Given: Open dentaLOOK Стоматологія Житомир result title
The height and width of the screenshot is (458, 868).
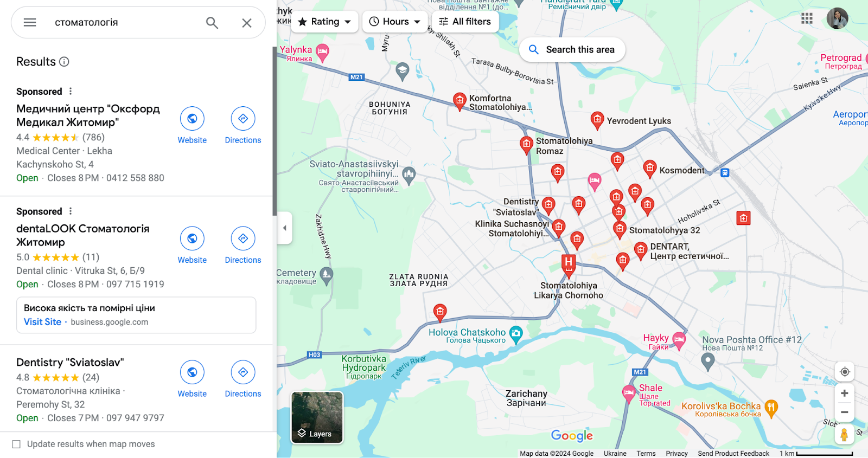Looking at the screenshot, I should click(x=82, y=235).
